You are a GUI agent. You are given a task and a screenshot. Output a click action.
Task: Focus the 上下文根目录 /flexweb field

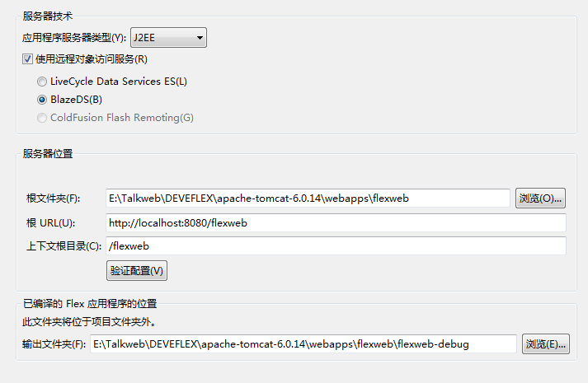[x=336, y=245]
